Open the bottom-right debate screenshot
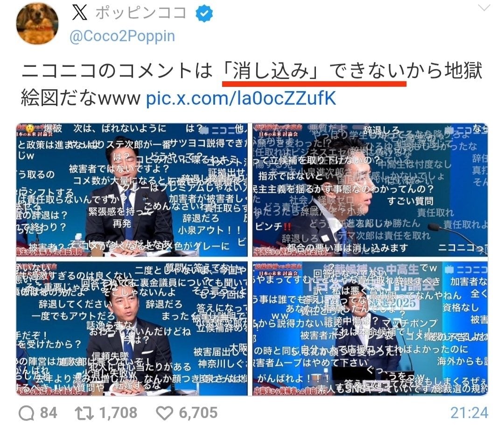Screen dimensions: 504x425 pyautogui.click(x=370, y=328)
